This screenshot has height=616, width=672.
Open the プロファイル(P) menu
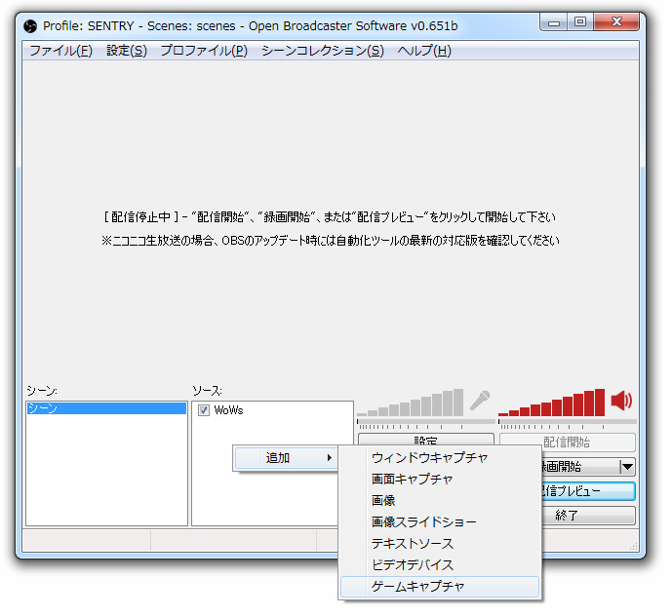pyautogui.click(x=204, y=51)
